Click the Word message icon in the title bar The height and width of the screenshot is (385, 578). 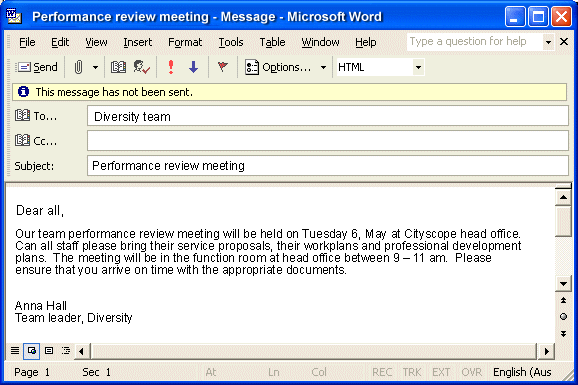click(x=14, y=17)
